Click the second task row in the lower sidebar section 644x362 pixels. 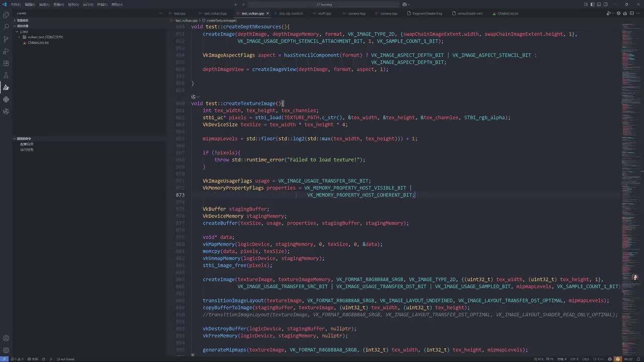[x=27, y=149]
